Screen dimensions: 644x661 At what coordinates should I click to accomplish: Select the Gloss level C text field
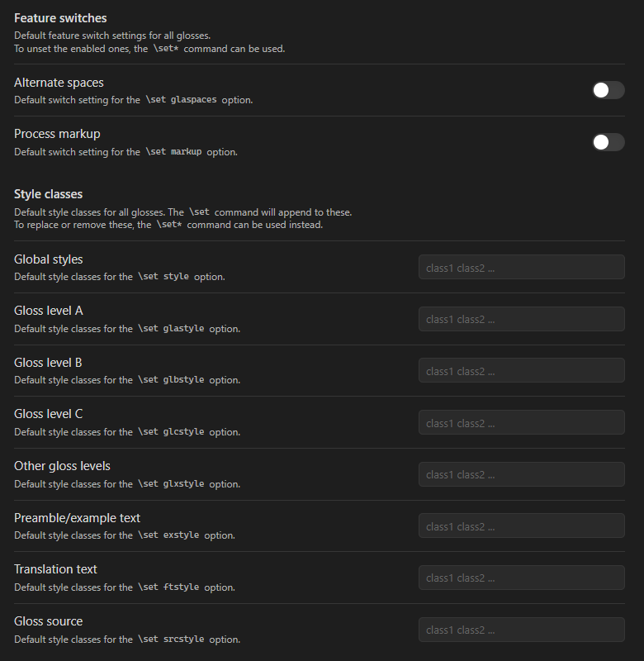pos(521,422)
